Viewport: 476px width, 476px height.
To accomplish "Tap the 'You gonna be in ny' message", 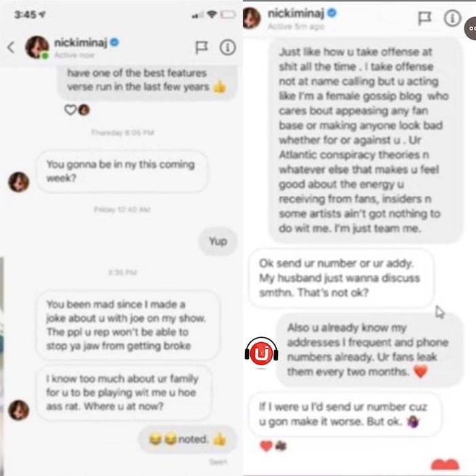I will (122, 171).
